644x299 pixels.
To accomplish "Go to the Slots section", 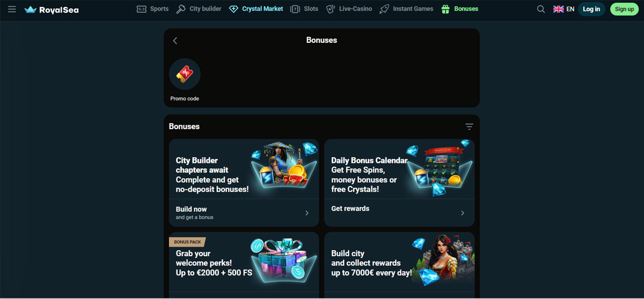I will coord(304,9).
